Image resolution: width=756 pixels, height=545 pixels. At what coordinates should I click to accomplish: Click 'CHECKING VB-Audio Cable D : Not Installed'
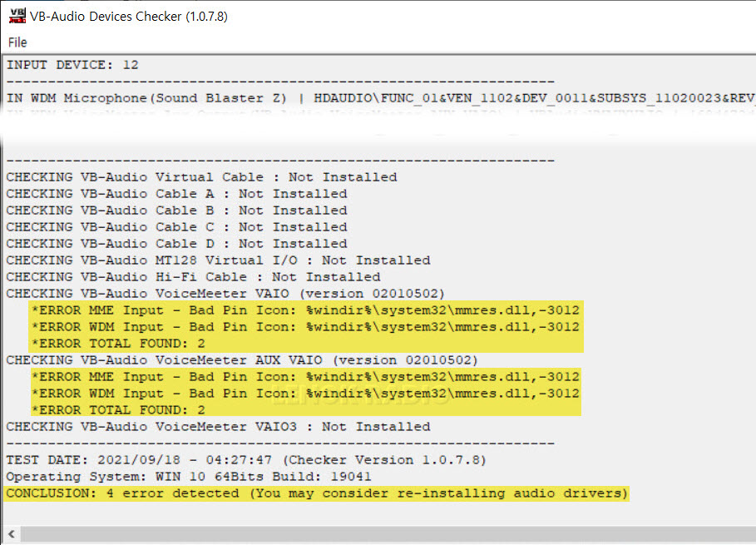coord(176,244)
